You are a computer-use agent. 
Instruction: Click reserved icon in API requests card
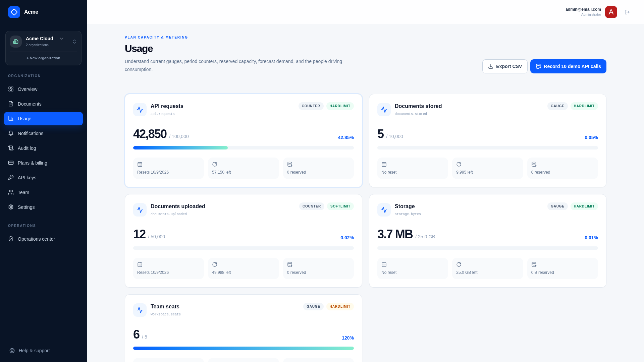click(x=290, y=164)
